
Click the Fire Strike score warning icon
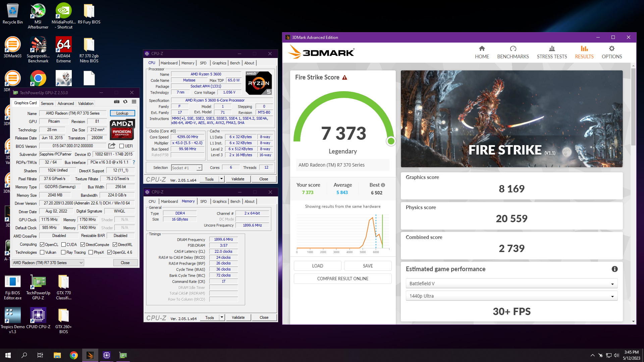[x=344, y=77]
